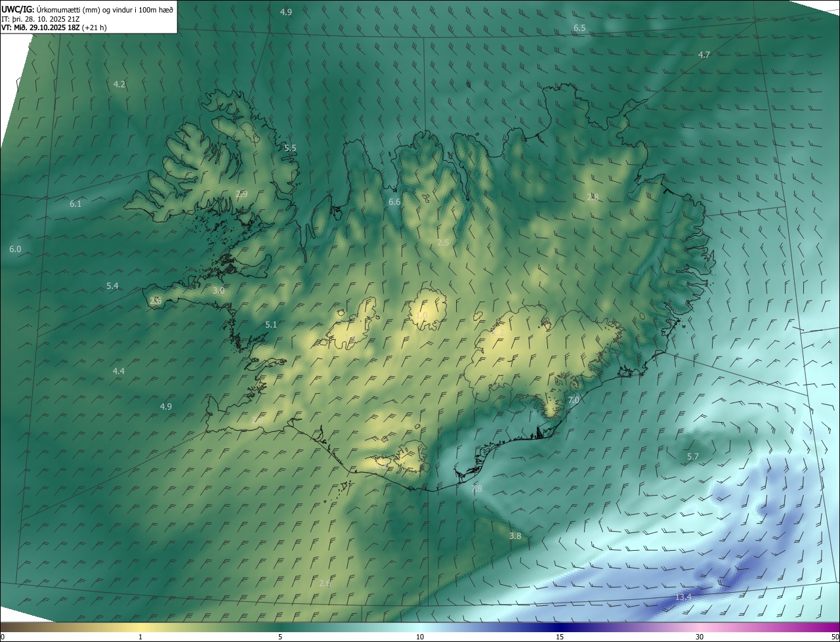Click the 4.7 value label
Screen dimensions: 840x642
point(704,54)
